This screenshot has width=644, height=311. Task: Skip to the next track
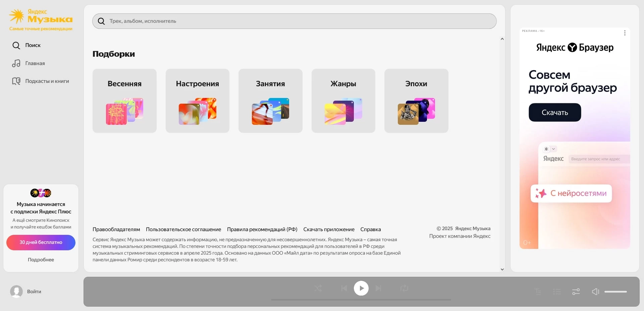point(379,288)
